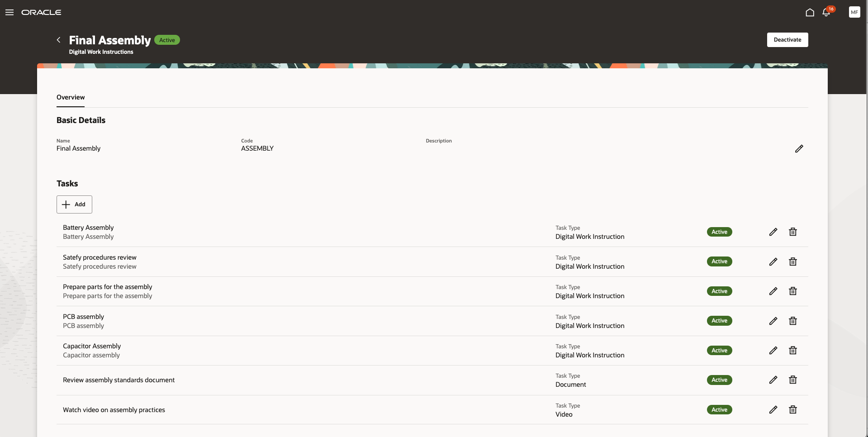
Task: Delete Watch video on assembly practices task
Action: point(792,409)
